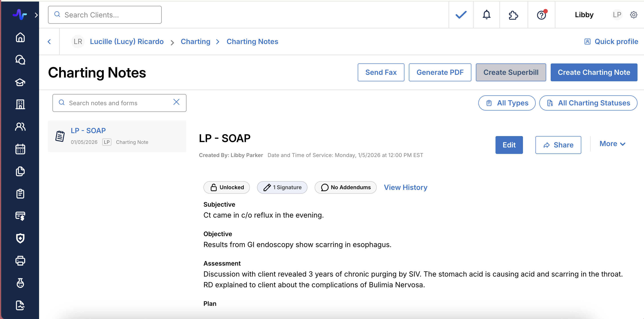Open settings gear icon near Libby
The image size is (644, 319).
[633, 15]
